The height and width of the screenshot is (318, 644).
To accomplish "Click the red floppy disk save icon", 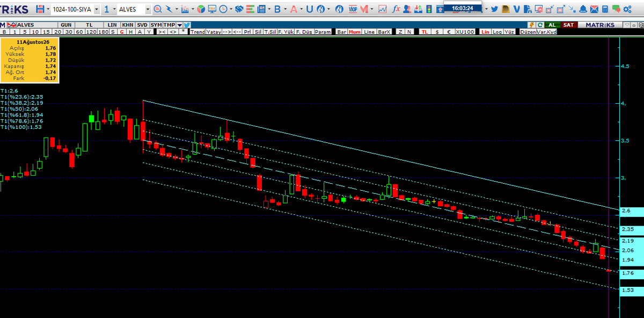I will click(x=40, y=9).
